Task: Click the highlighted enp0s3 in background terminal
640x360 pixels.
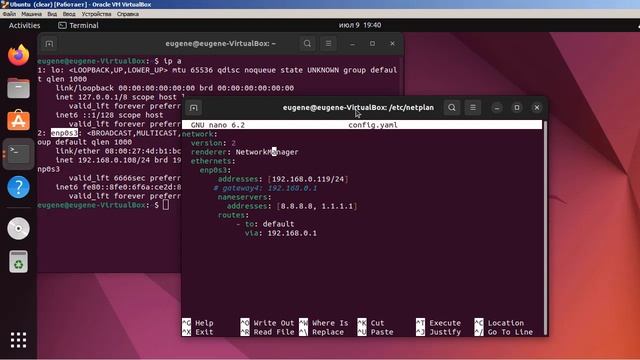Action: point(64,133)
